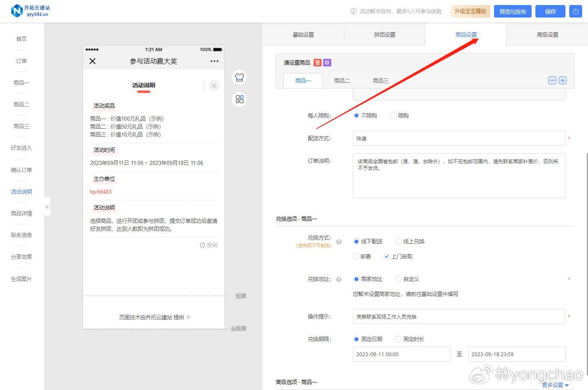Screen dimensions: 588x390
Task: Open the 商品三 product tab
Action: (381, 81)
